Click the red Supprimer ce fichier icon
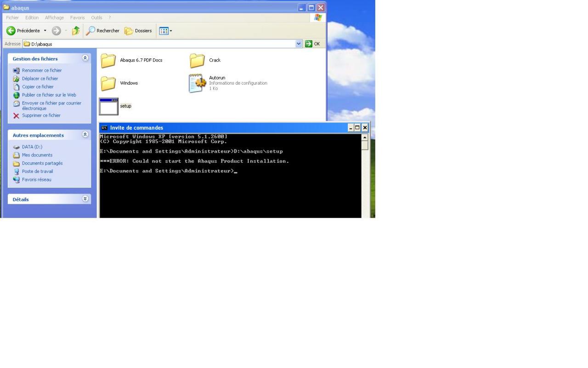This screenshot has height=368, width=588. pos(17,115)
